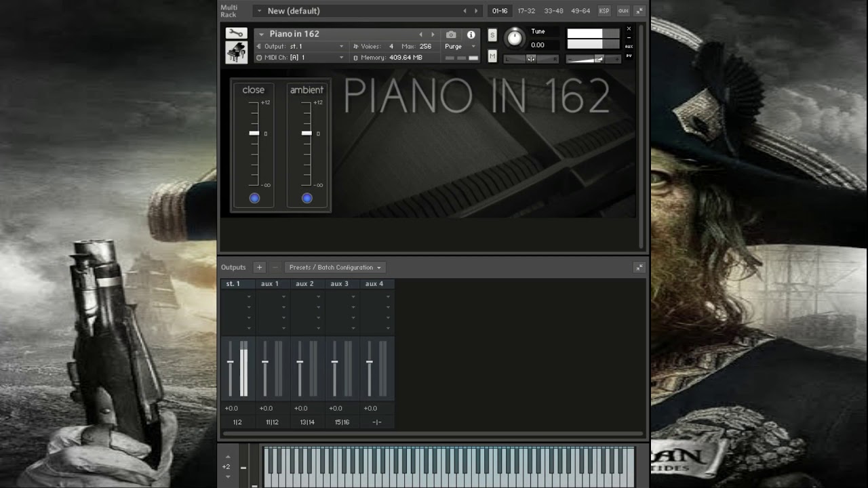Mute the Piano in 162 instrument

(492, 56)
